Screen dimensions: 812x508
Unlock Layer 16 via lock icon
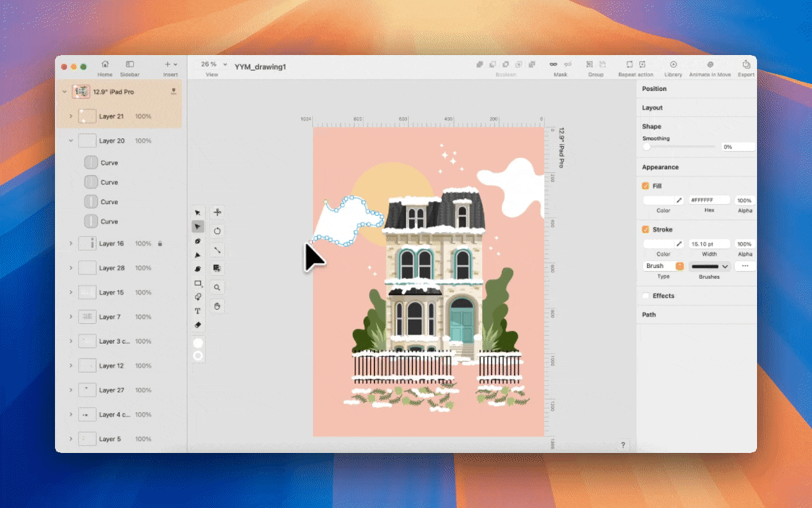tap(160, 243)
